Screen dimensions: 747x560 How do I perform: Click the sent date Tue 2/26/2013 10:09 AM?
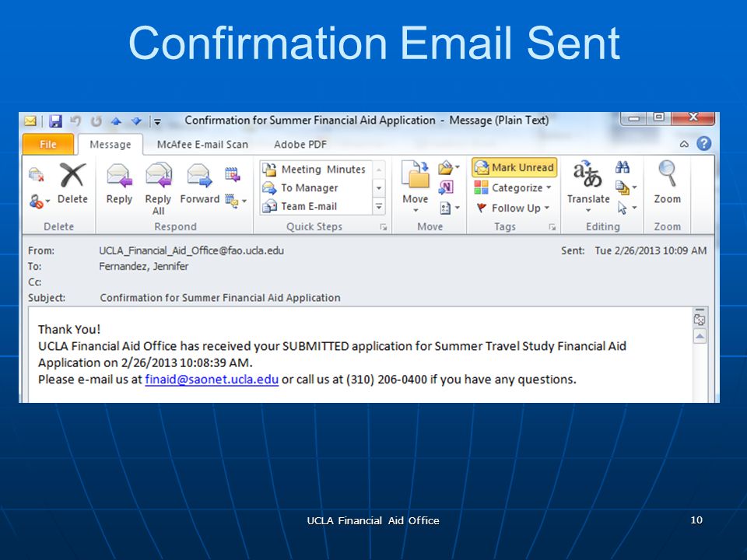(x=651, y=250)
